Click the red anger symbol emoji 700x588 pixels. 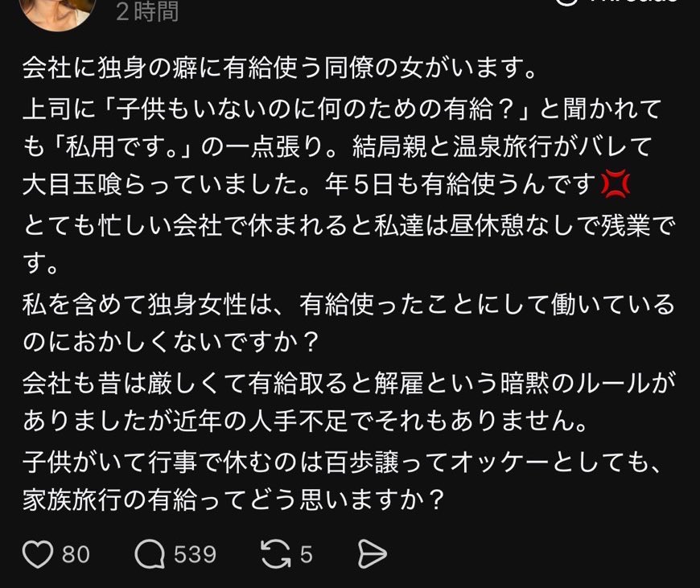616,184
